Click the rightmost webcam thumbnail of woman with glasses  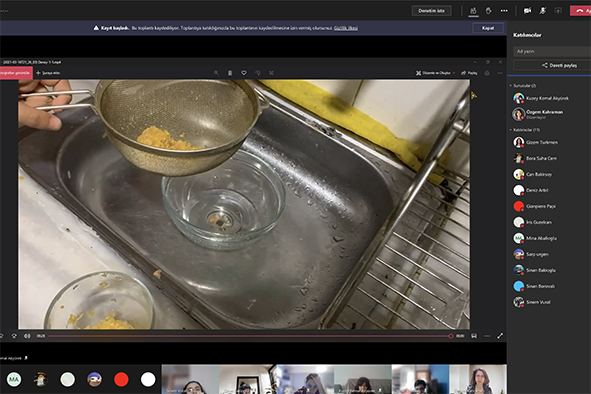coord(478,379)
